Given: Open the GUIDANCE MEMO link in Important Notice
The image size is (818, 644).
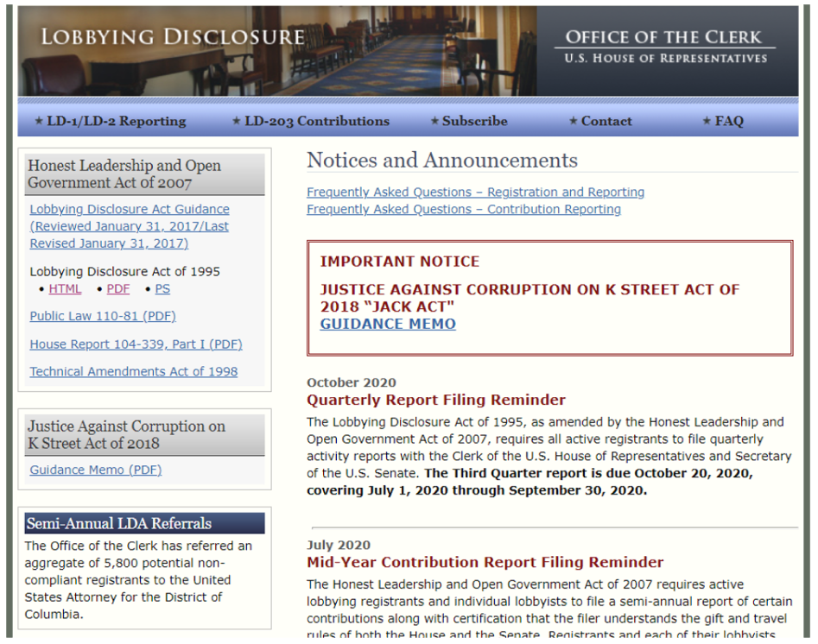Looking at the screenshot, I should click(388, 324).
